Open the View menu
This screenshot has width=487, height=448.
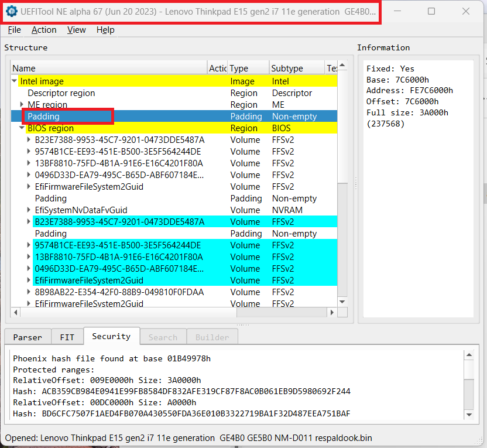click(77, 30)
